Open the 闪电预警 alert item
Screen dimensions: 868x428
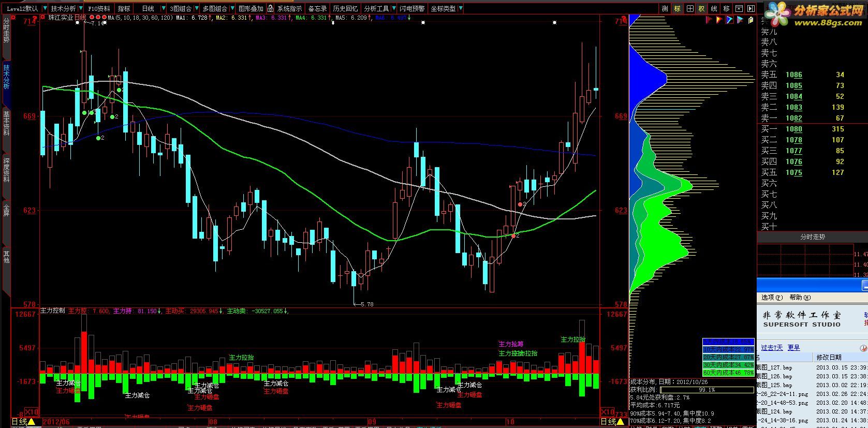coord(412,9)
